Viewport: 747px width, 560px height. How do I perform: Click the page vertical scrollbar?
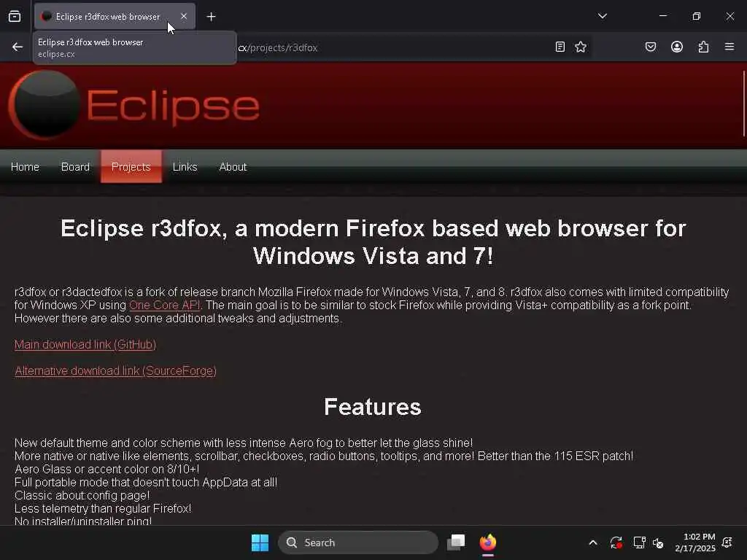tap(743, 103)
